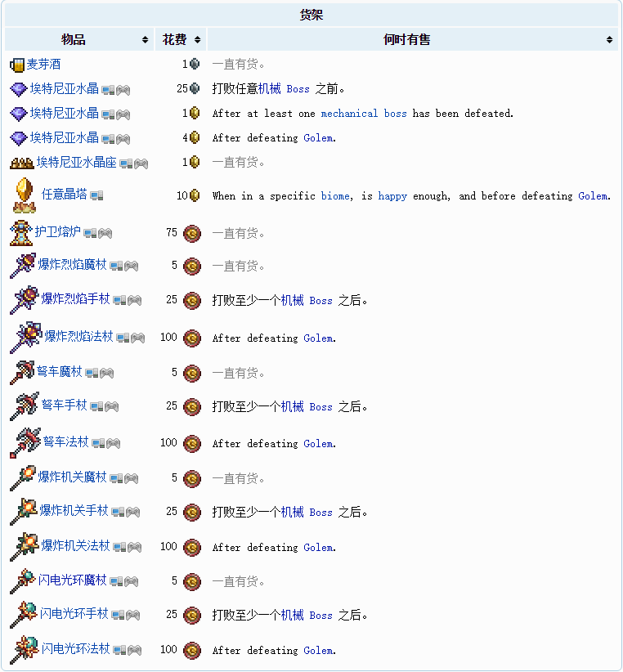The height and width of the screenshot is (672, 623).
Task: Open the 爆炸烈焰法杖 link
Action: click(78, 337)
